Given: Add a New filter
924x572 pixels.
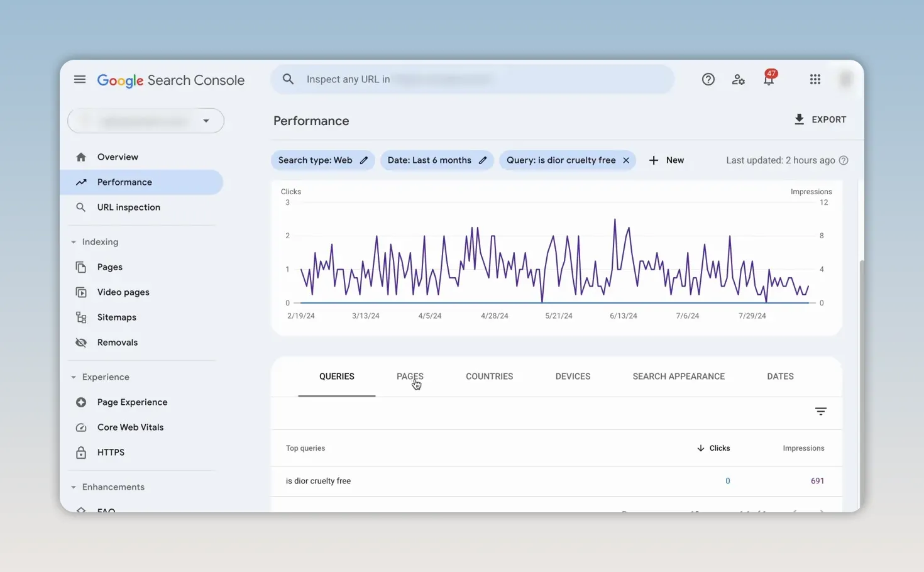Looking at the screenshot, I should point(666,160).
